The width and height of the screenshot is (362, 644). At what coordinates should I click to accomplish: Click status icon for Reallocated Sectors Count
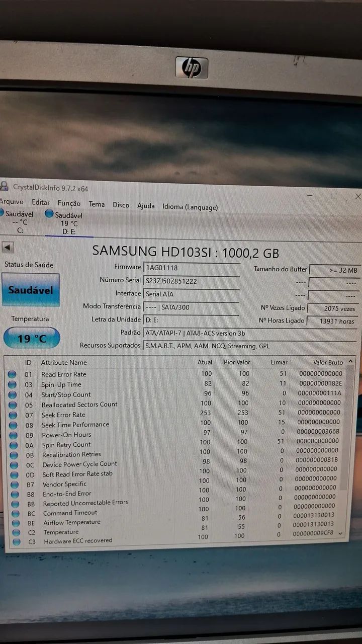click(x=13, y=405)
